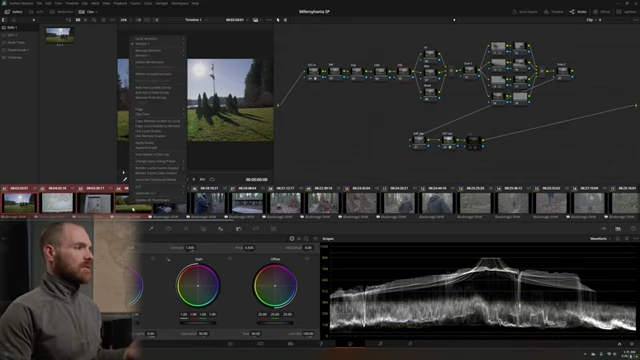
Task: Toggle the Lightbox view
Action: click(x=626, y=12)
